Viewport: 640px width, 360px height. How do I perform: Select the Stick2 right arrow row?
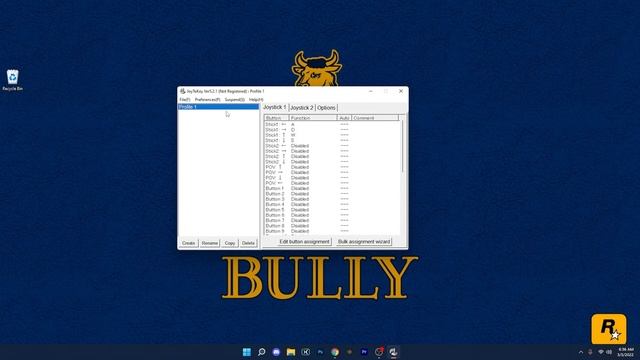click(332, 151)
